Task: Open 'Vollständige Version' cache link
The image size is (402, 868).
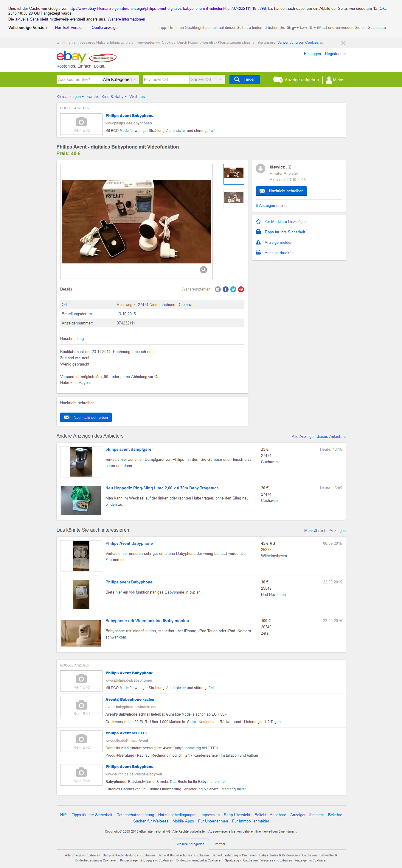Action: 28,28
